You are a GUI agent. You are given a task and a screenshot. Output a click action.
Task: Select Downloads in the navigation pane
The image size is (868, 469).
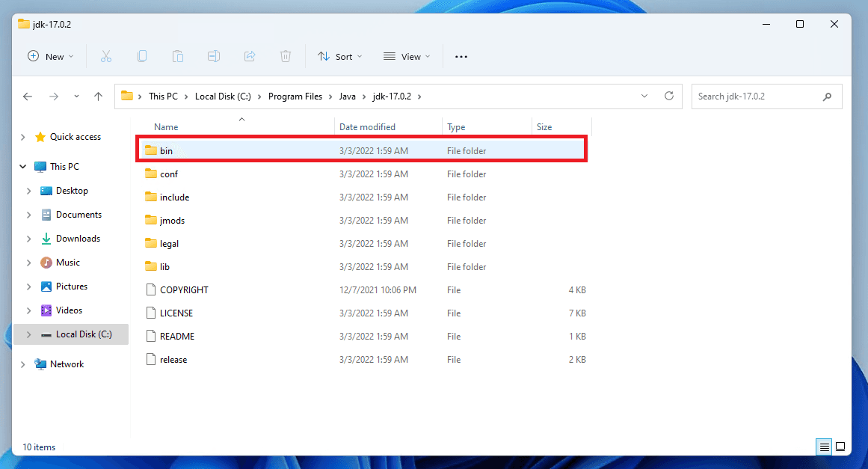(x=78, y=239)
